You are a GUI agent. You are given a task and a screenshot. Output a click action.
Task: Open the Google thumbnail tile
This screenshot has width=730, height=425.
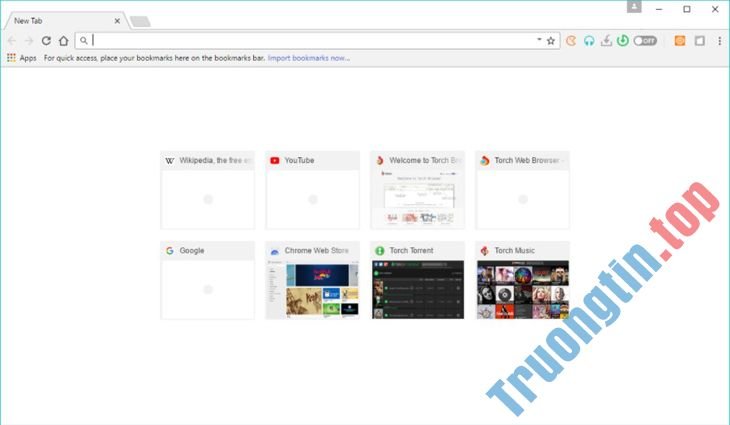pyautogui.click(x=208, y=280)
